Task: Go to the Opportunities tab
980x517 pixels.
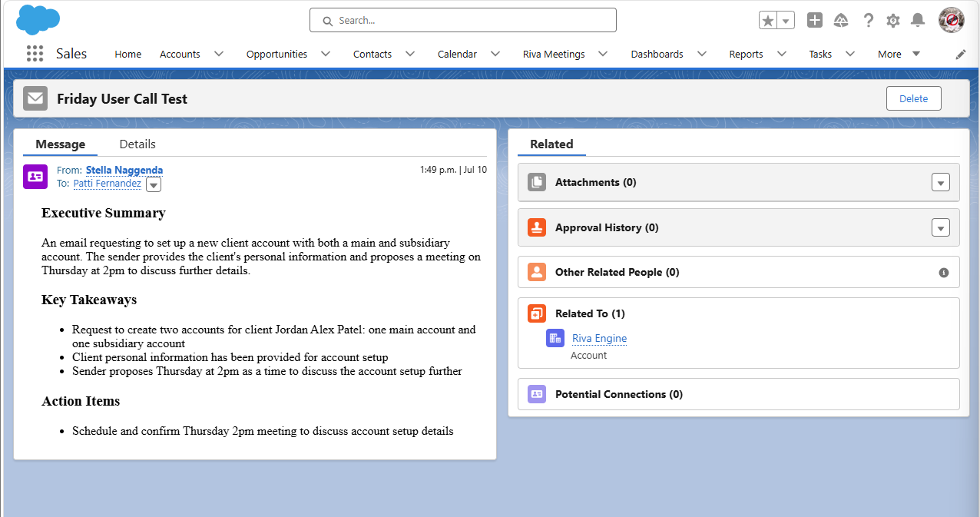Action: click(x=276, y=55)
